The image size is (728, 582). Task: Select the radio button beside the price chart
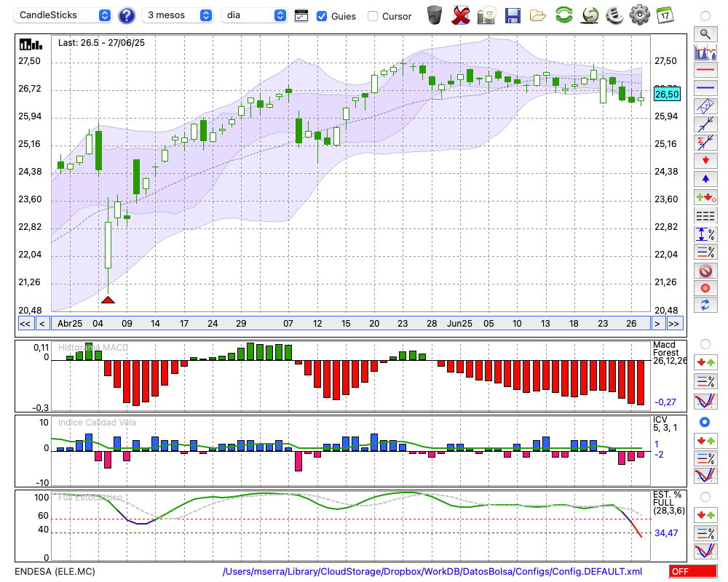pos(705,16)
